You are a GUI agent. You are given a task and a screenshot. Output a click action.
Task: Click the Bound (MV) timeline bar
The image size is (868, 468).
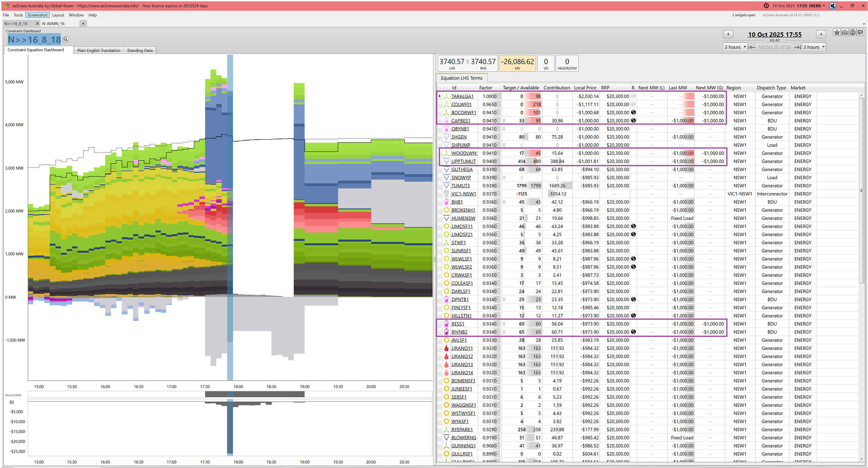254,394
